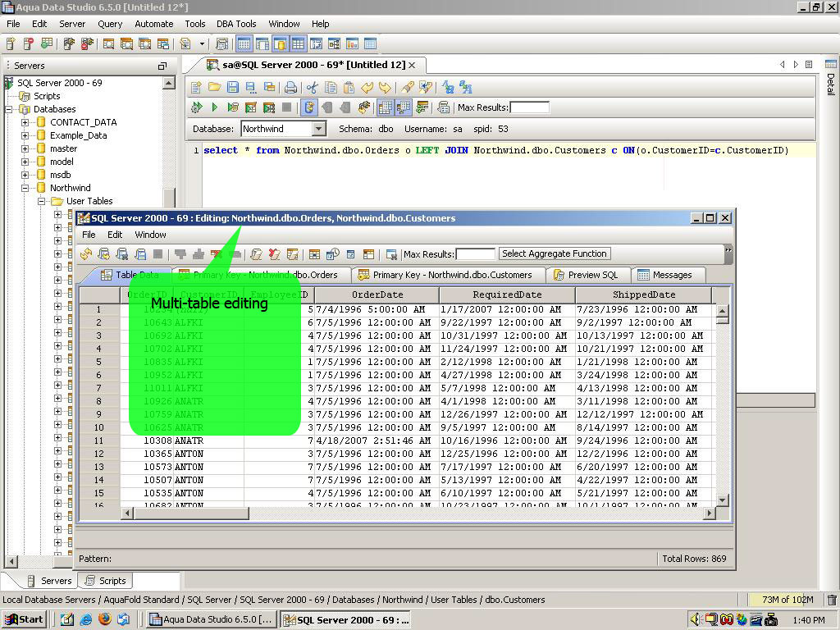
Task: Click the Max Results field in editing window
Action: tap(475, 254)
